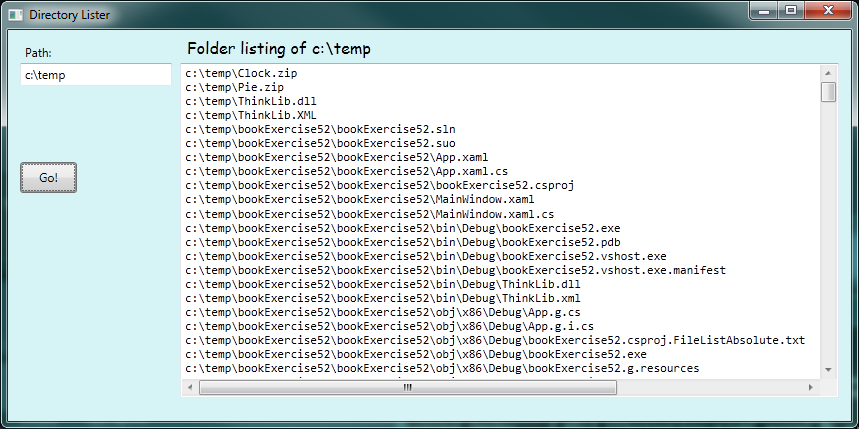Select the c:\temp\Clock.zip line
Screen dimensions: 859x429
[242, 73]
